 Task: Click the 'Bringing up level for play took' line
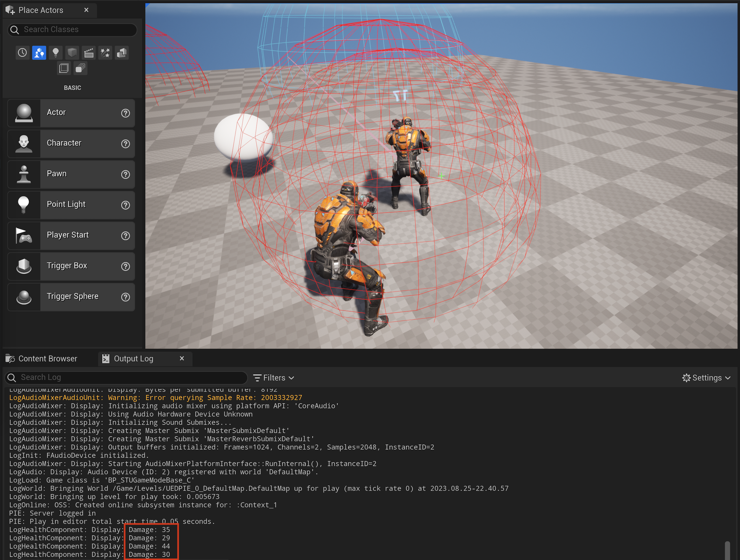point(114,497)
